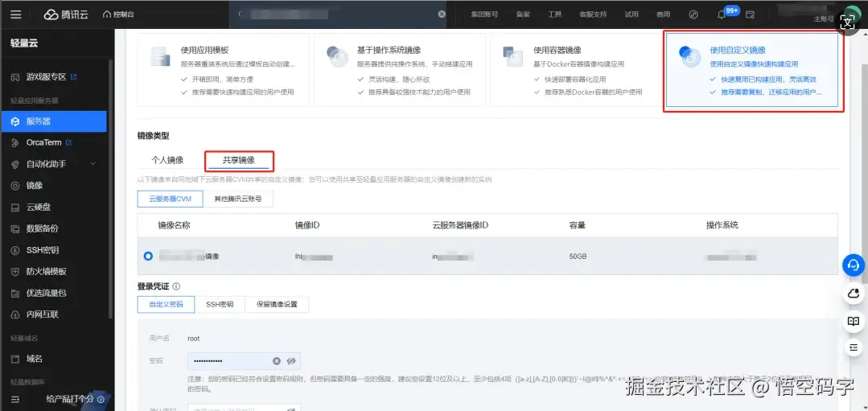Open 内网互联 in the sidebar
Image resolution: width=868 pixels, height=411 pixels.
[x=42, y=314]
